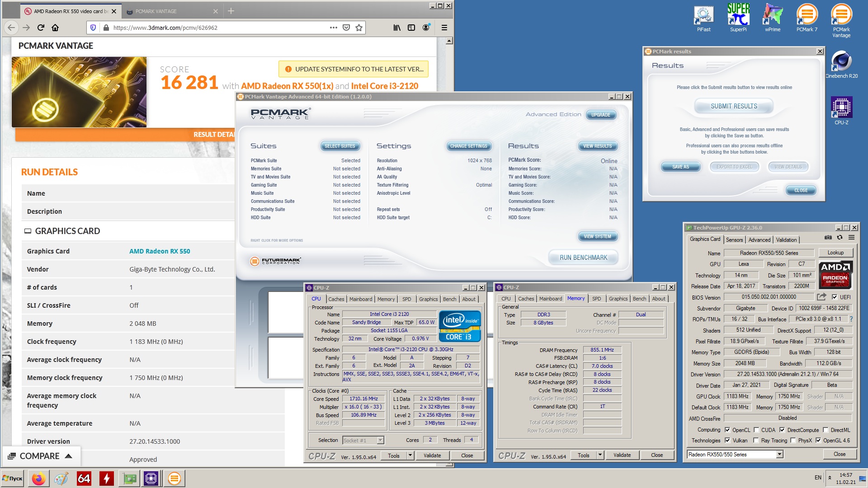Open page actions ellipsis in address bar

(x=334, y=28)
